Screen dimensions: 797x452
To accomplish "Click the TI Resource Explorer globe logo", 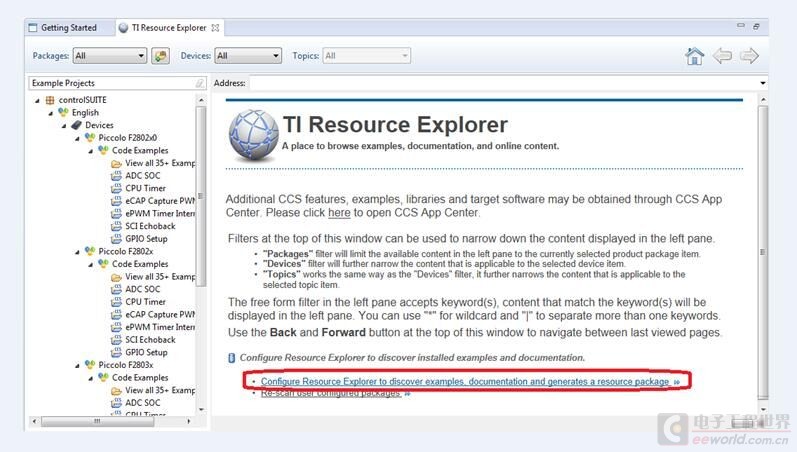I will point(253,135).
